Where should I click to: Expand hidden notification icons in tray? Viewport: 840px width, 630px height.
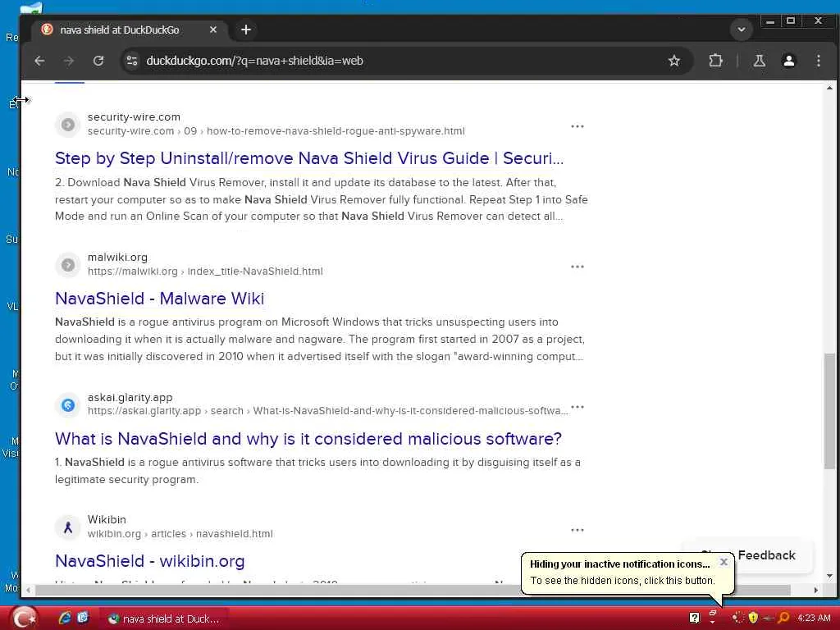[713, 618]
